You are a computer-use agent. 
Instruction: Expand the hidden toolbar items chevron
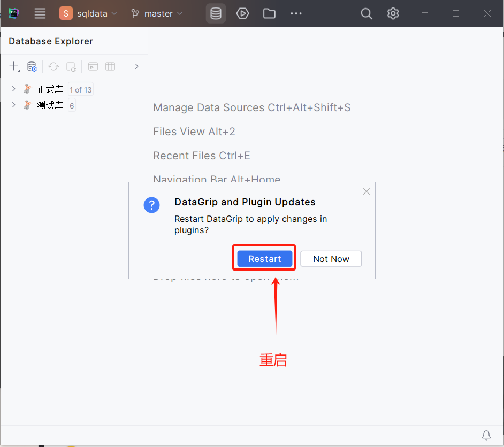point(136,66)
